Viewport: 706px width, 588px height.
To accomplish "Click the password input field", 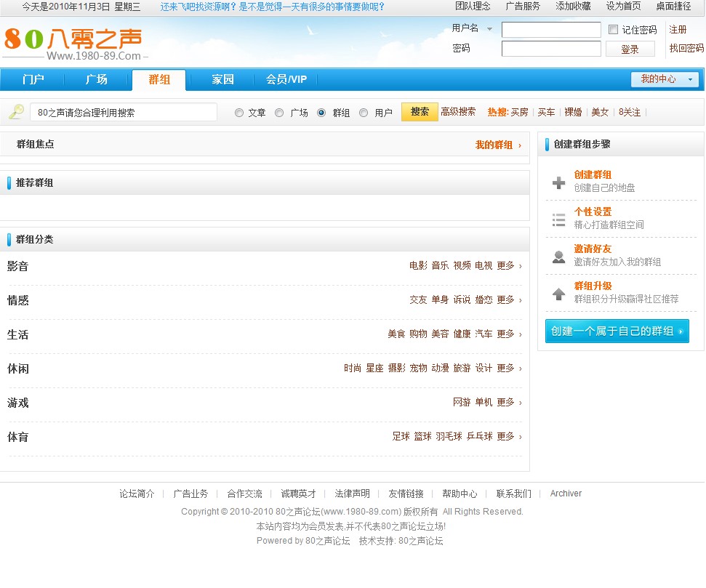I will click(x=551, y=49).
